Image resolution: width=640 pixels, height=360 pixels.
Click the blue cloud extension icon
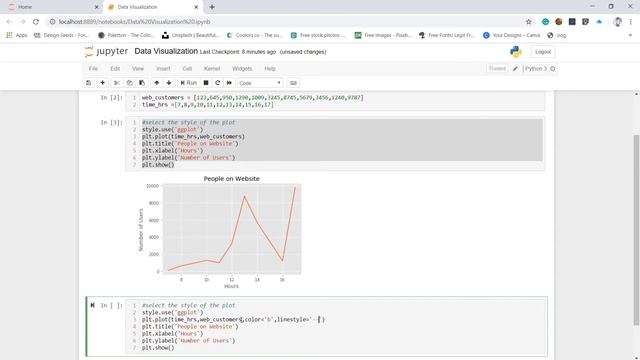point(599,22)
